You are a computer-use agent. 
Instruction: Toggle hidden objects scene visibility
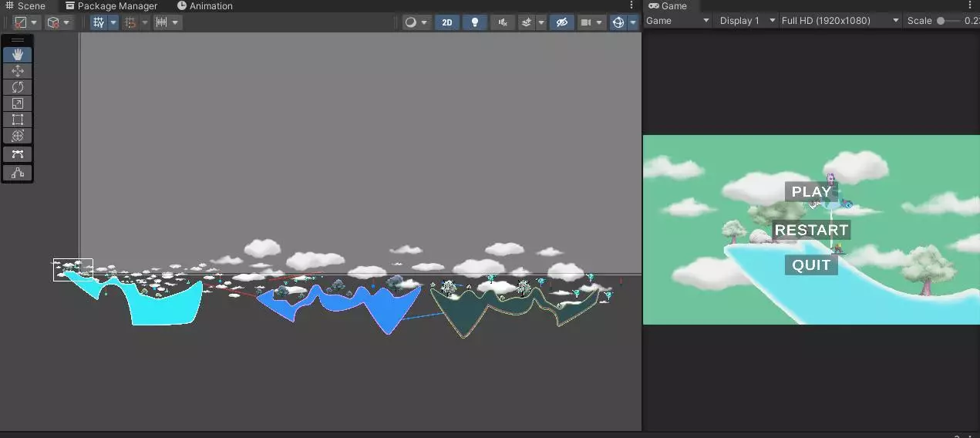(562, 22)
